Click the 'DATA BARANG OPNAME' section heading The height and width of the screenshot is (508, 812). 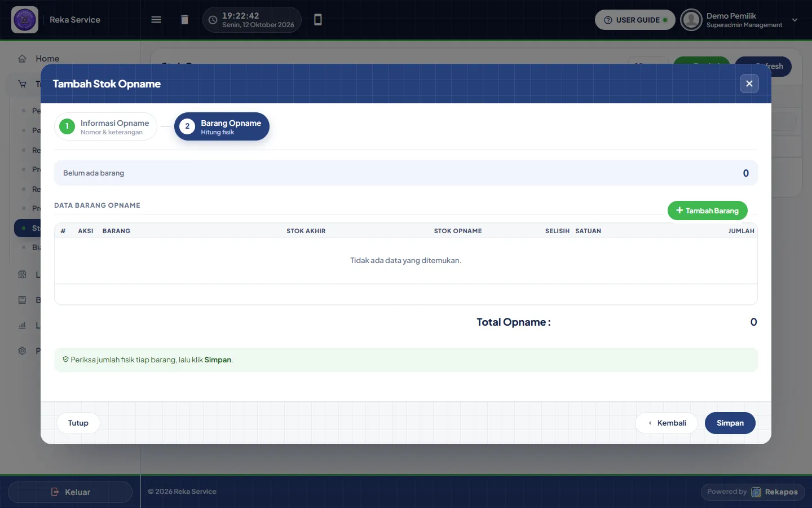[x=97, y=205]
